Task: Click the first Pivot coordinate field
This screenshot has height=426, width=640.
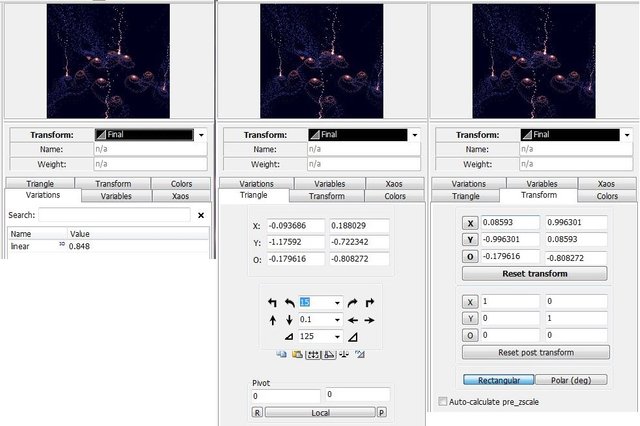Action: [x=286, y=396]
